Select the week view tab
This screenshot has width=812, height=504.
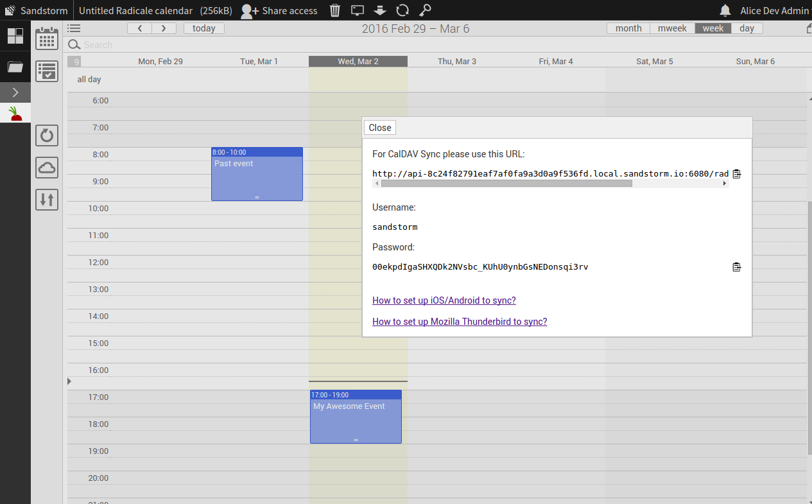point(713,28)
